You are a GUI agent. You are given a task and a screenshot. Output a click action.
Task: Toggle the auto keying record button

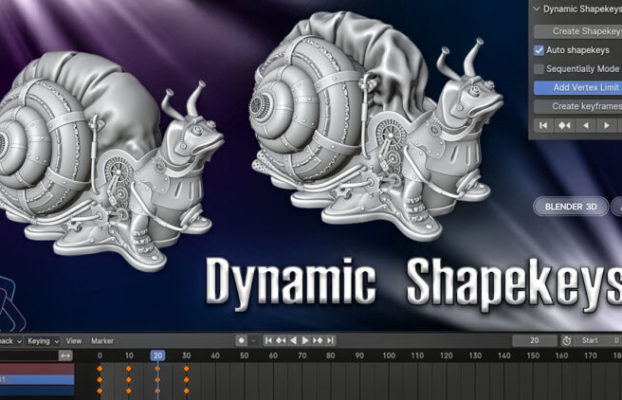tap(241, 340)
